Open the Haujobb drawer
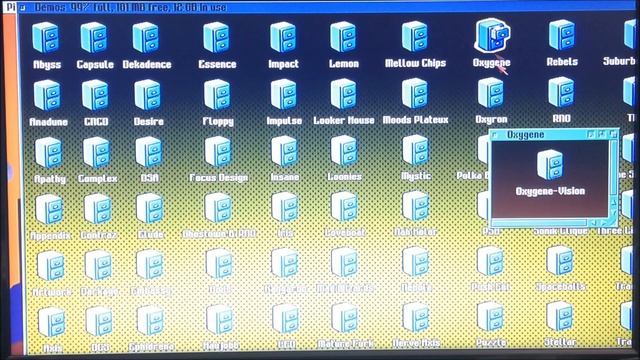640x360 pixels. tap(220, 321)
